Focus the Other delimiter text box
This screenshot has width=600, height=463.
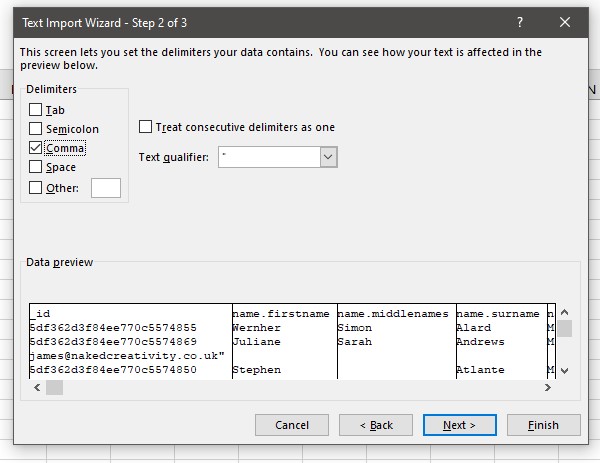tap(106, 188)
